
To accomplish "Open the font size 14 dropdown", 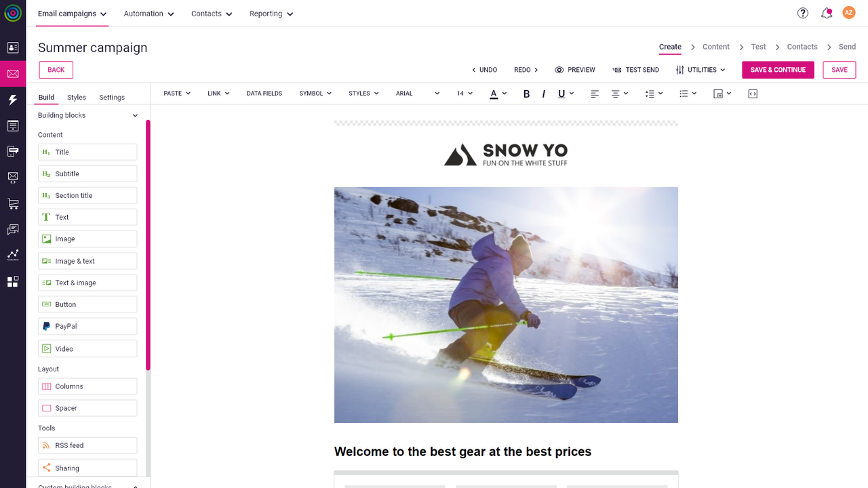I will click(465, 94).
